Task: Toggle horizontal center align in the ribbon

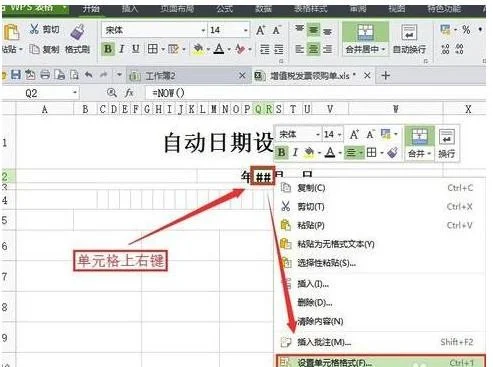Action: [313, 49]
